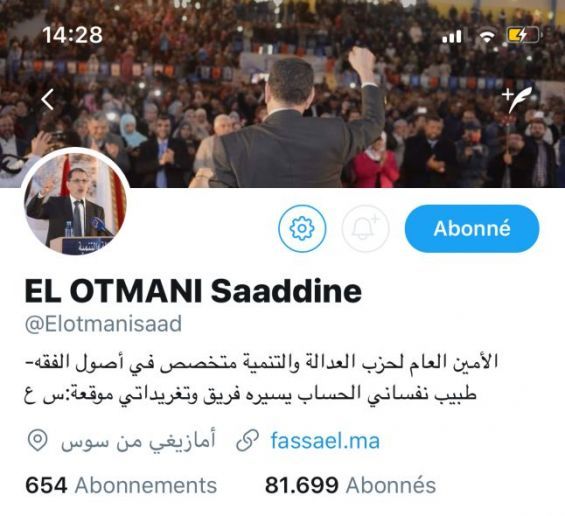The image size is (565, 516).
Task: Go back using the left chevron arrow
Action: click(48, 99)
